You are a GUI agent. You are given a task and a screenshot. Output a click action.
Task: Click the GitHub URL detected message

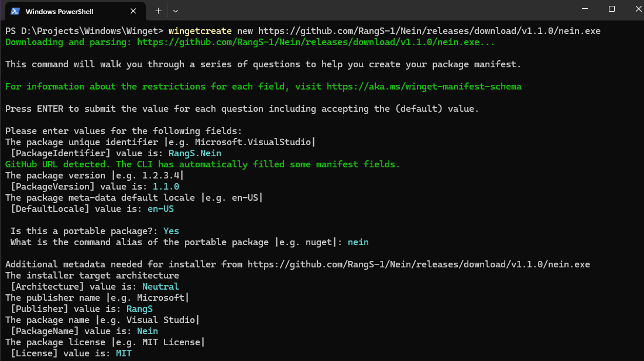point(202,164)
